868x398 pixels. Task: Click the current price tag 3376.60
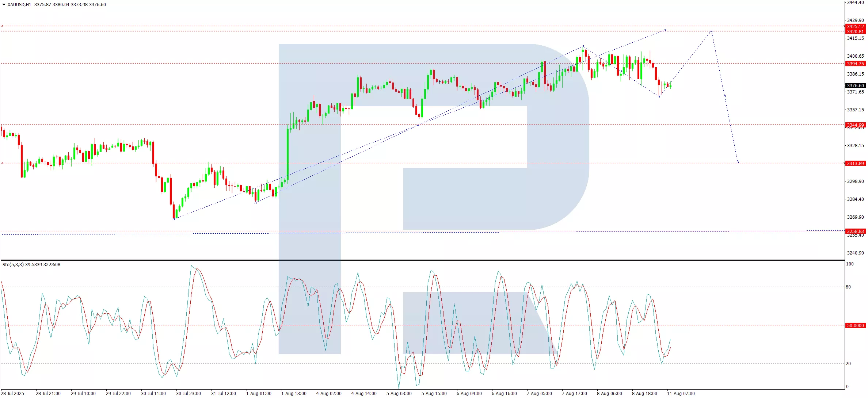pos(855,86)
